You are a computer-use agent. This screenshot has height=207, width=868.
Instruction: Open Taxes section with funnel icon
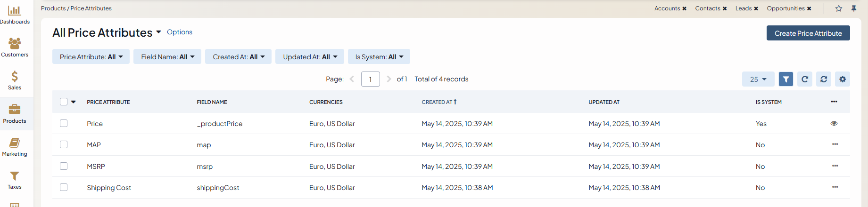coord(15,180)
